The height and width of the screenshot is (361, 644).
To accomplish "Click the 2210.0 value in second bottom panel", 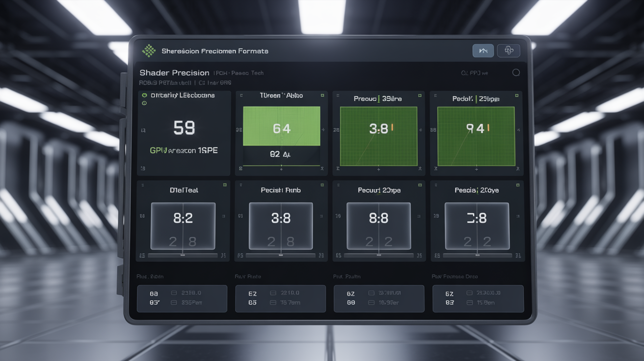I will tap(290, 293).
